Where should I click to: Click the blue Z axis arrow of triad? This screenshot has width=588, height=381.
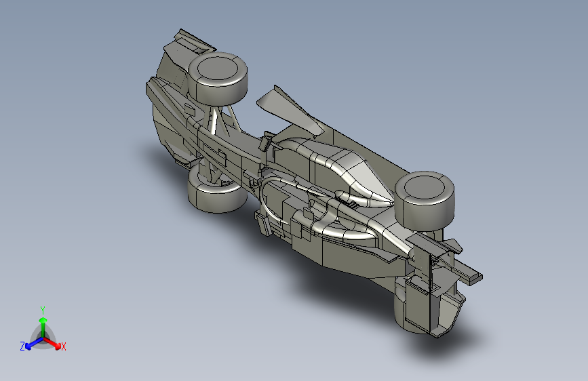coord(34,343)
